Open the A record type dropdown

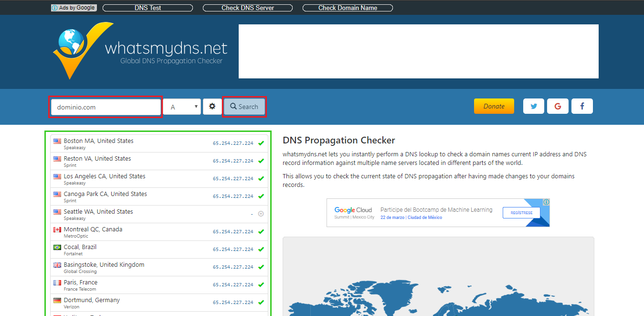click(182, 107)
